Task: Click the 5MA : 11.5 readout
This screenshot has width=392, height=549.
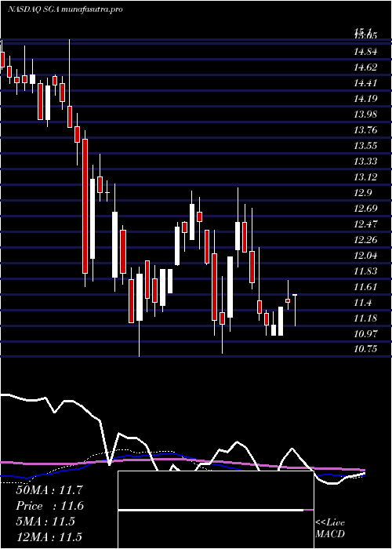Action: (45, 522)
